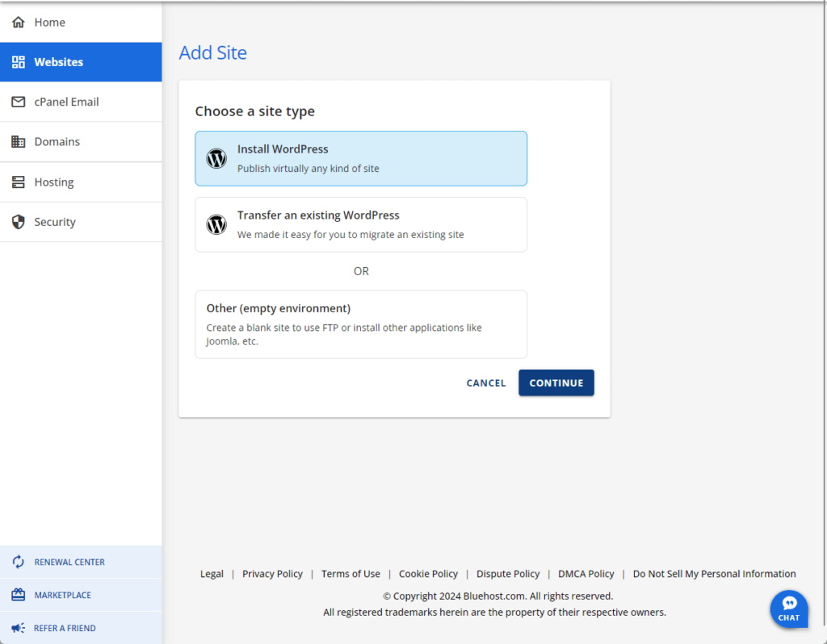Image resolution: width=827 pixels, height=644 pixels.
Task: Click the Add Site heading
Action: (x=213, y=52)
